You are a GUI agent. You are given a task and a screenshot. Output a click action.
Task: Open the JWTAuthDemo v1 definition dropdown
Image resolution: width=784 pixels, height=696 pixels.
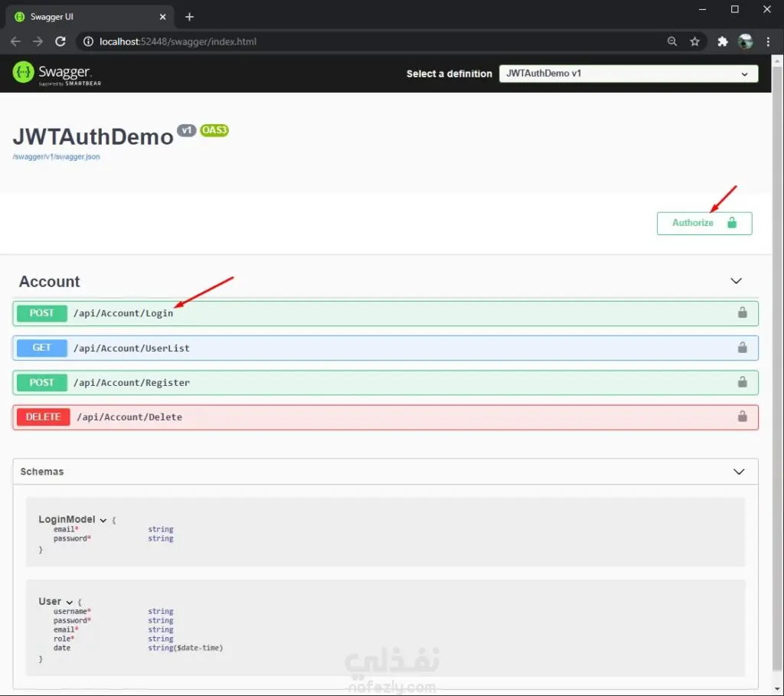(629, 74)
